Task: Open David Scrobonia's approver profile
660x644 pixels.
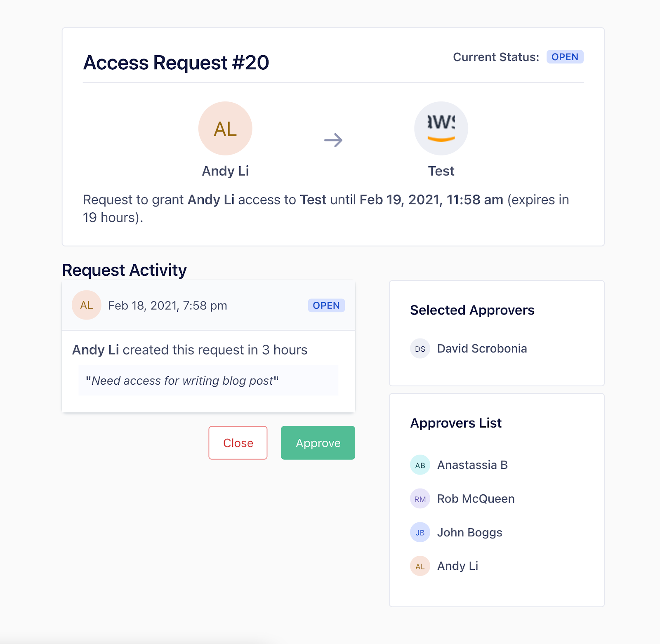Action: [482, 349]
